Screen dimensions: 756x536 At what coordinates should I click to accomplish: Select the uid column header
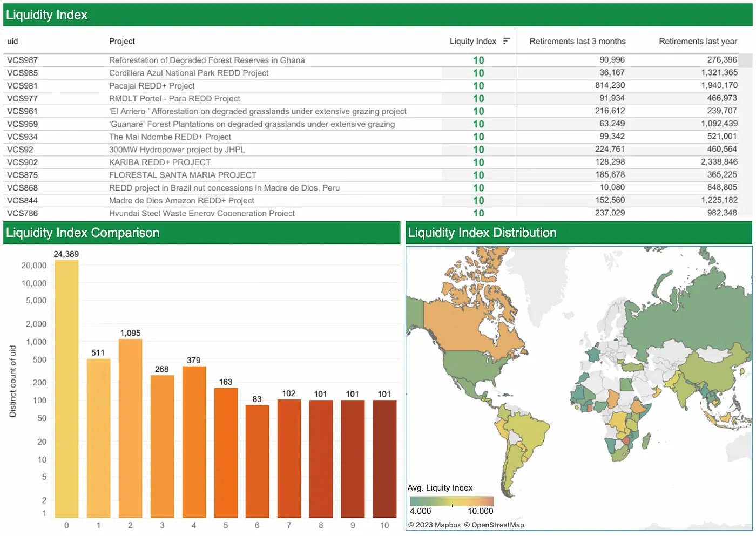(12, 42)
